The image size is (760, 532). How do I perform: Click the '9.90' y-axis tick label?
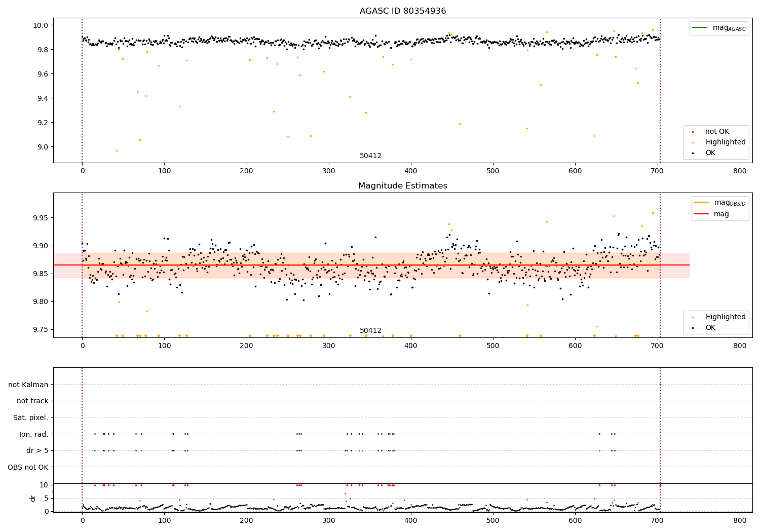pos(41,246)
